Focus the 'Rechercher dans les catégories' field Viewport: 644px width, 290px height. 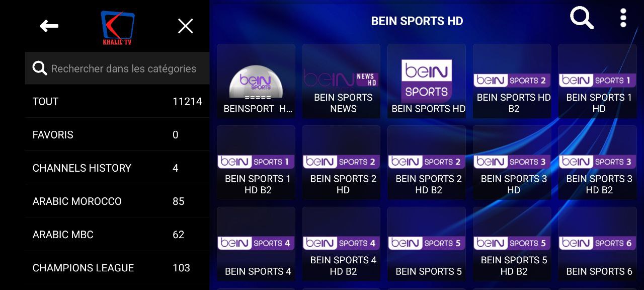click(117, 68)
